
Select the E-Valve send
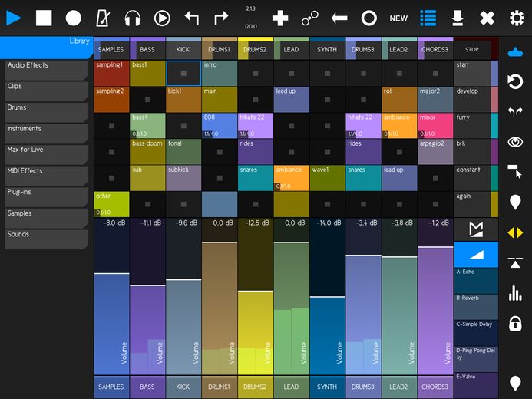tap(476, 385)
